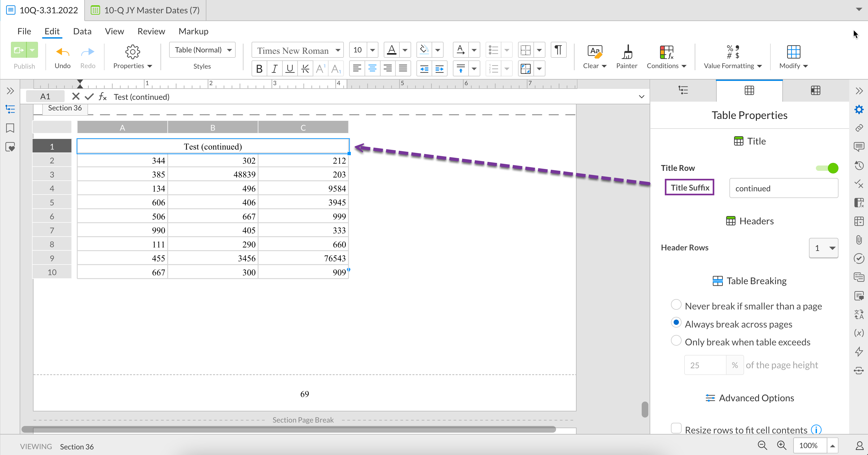Click the Bold formatting icon

(x=259, y=69)
